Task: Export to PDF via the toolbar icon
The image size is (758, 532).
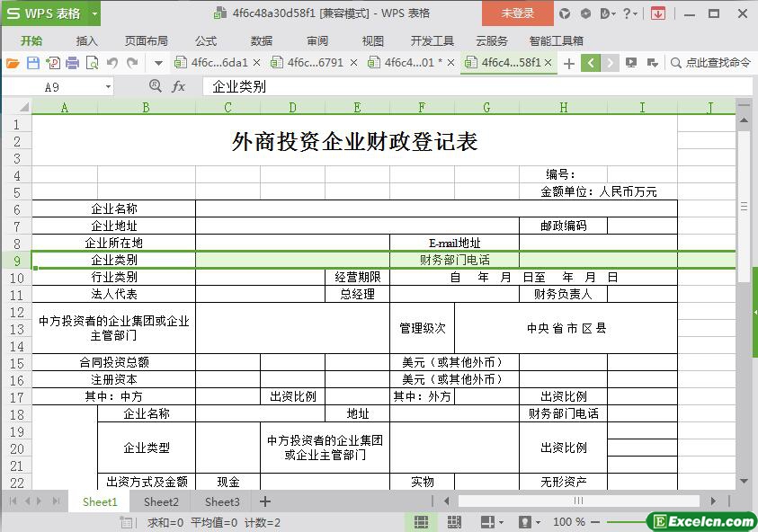Action: [53, 63]
